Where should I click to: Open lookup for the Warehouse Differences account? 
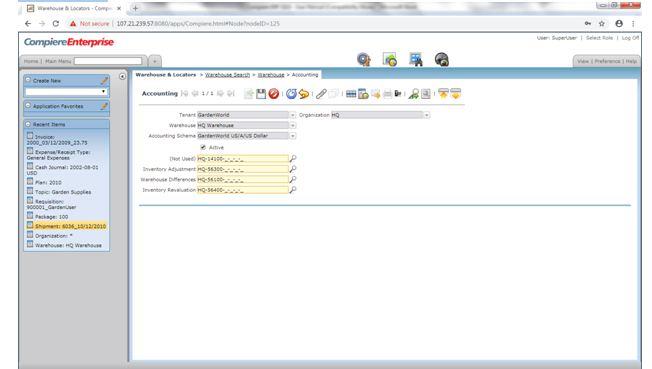(293, 179)
